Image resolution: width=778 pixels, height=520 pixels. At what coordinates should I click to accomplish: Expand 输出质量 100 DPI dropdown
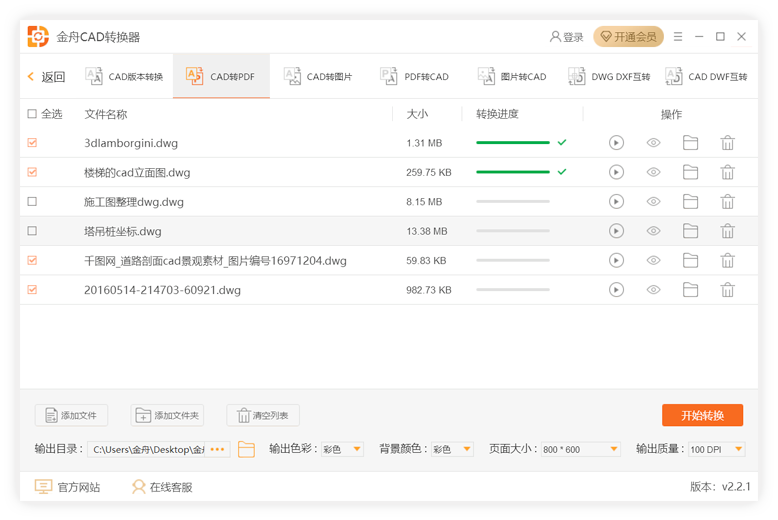716,449
